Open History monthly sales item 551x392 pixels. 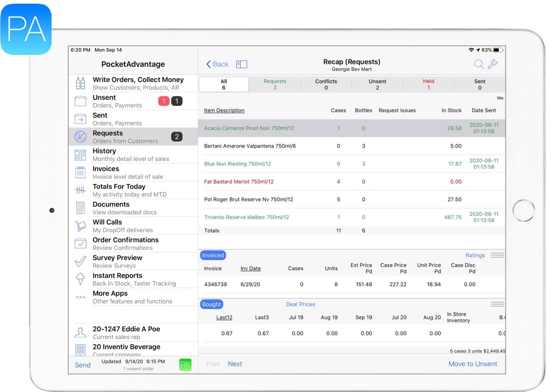(x=133, y=155)
